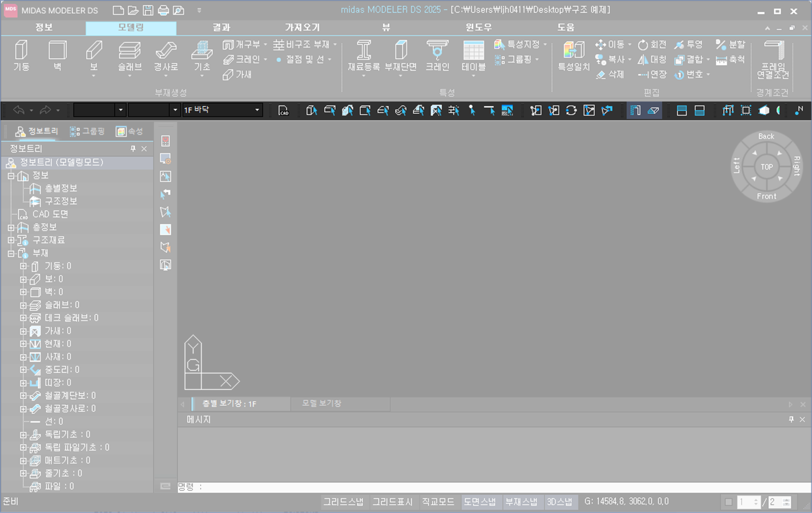
Task: Select 층별정보 in the info tree
Action: 61,188
